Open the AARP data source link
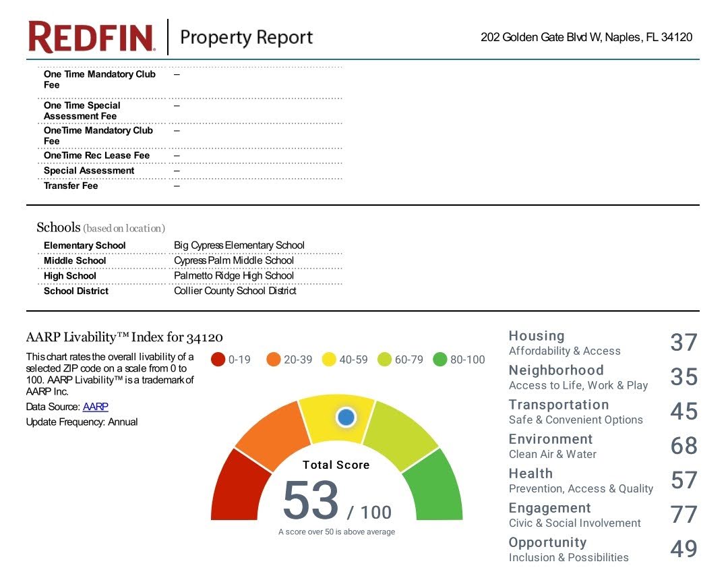 pyautogui.click(x=95, y=407)
